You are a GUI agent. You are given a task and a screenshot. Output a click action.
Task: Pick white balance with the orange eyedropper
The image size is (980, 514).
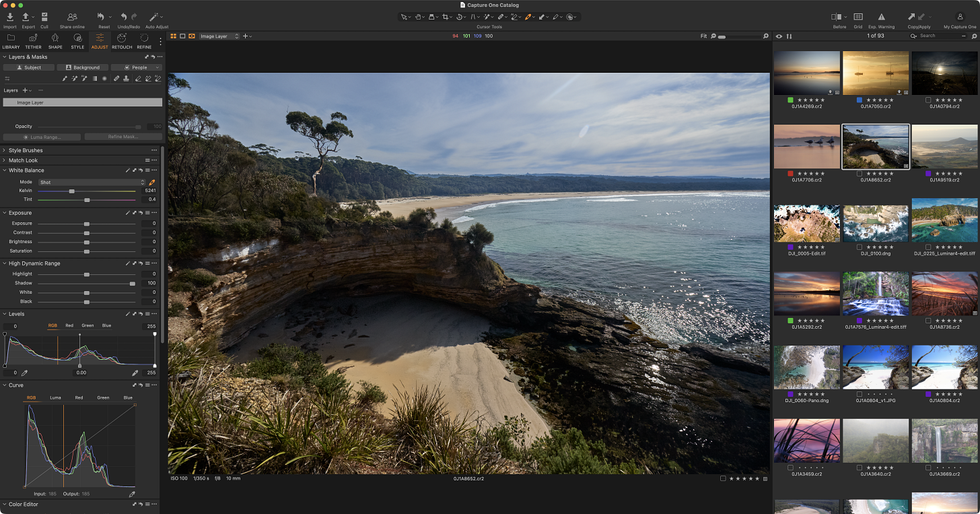(152, 182)
